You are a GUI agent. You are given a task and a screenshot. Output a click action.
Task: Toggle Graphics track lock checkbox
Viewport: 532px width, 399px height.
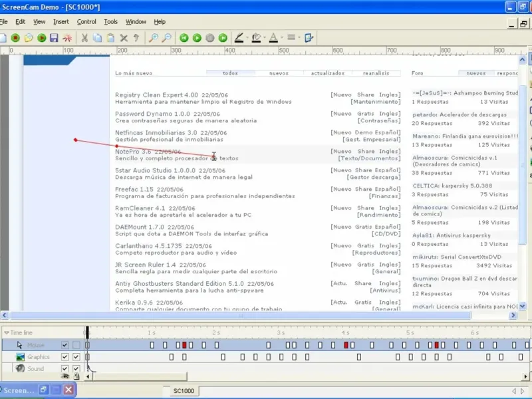(x=76, y=357)
